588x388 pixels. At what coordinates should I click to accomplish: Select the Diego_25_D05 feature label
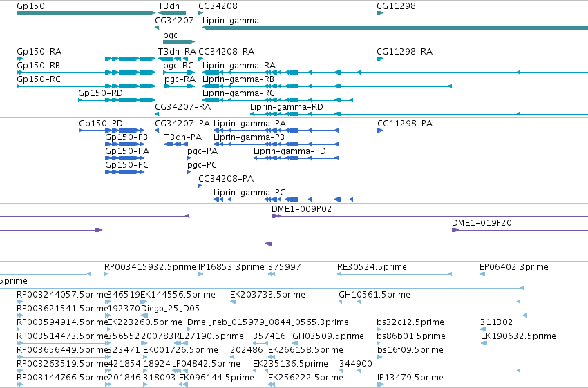tap(170, 309)
